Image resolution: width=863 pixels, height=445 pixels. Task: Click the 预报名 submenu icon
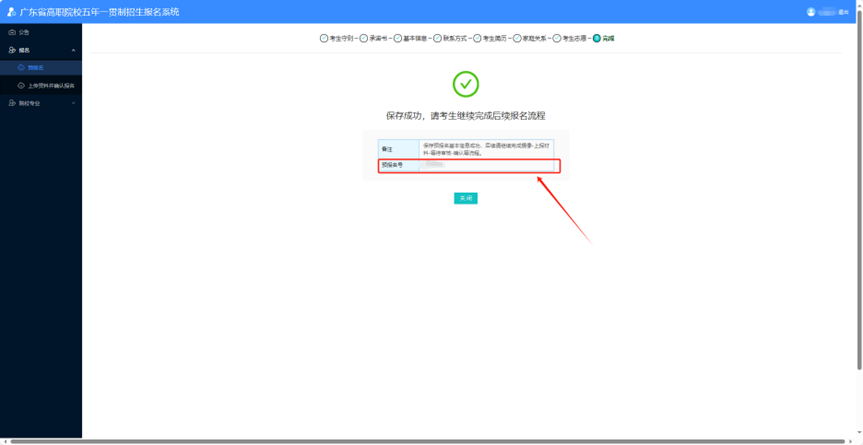(22, 68)
